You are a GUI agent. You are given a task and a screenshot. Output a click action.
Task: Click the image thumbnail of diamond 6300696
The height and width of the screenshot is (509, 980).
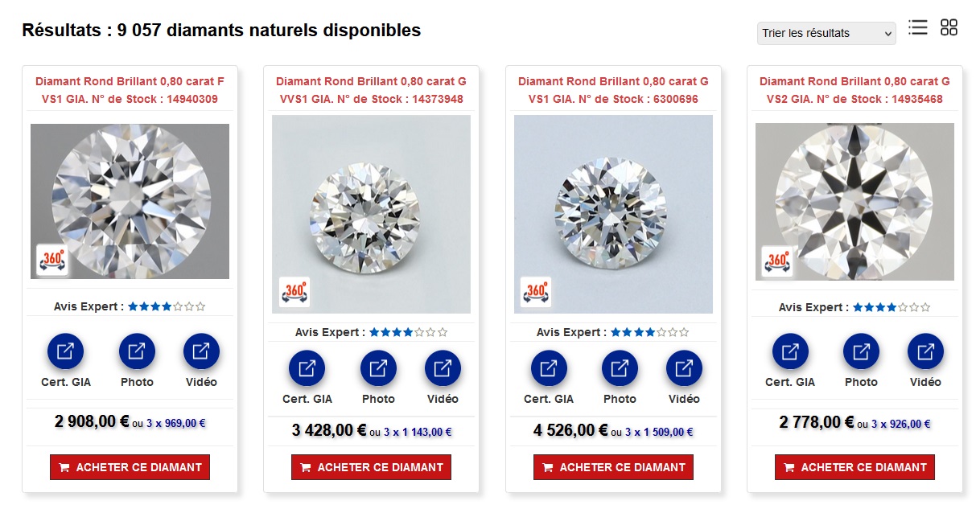[x=612, y=214]
